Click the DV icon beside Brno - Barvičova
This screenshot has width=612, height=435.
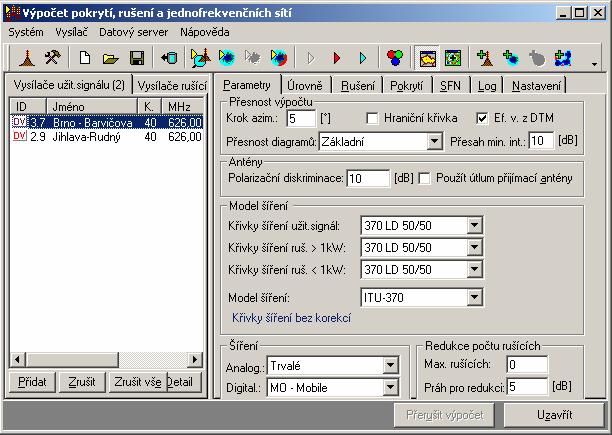click(20, 122)
